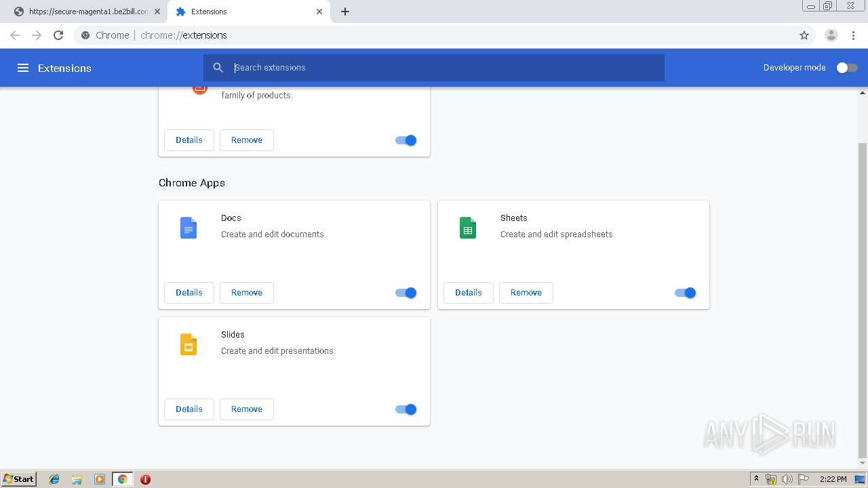Remove the top extension card

tap(247, 140)
